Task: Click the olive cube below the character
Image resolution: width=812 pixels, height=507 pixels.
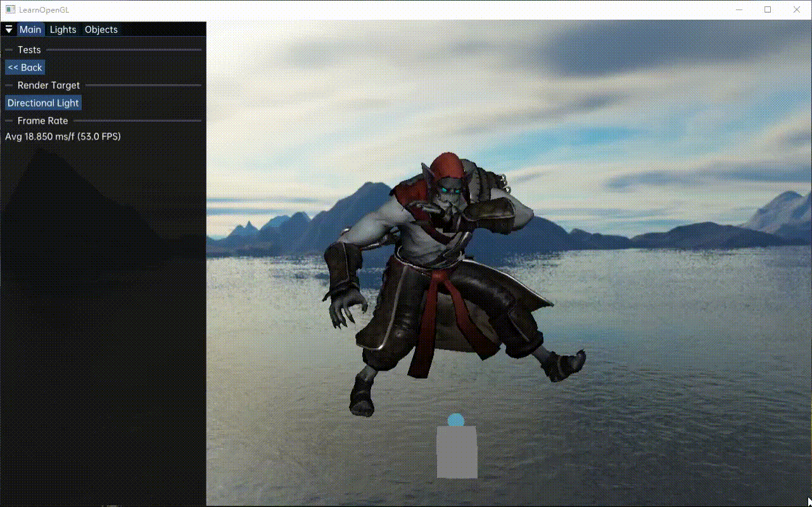Action: tap(457, 452)
